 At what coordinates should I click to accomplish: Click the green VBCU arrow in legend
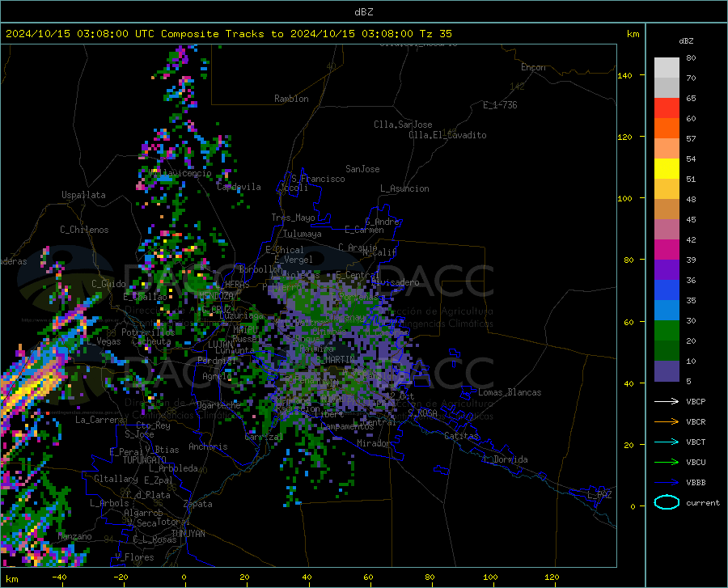pos(667,462)
